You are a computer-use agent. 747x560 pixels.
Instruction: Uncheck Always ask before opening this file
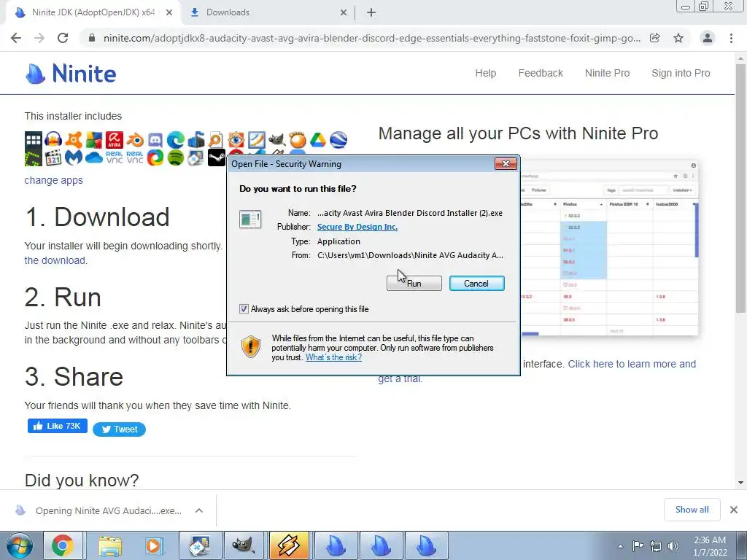tap(244, 309)
